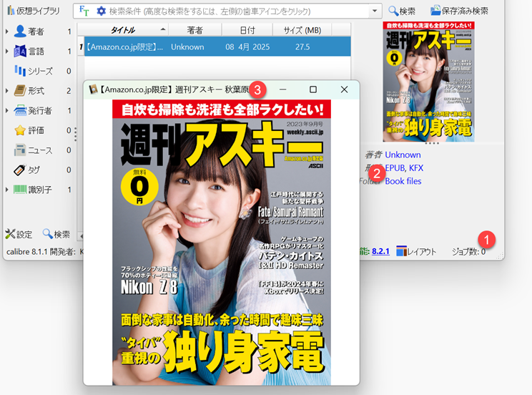The height and width of the screenshot is (395, 532).
Task: Open the cover thumbnail in details panel
Action: tap(428, 82)
